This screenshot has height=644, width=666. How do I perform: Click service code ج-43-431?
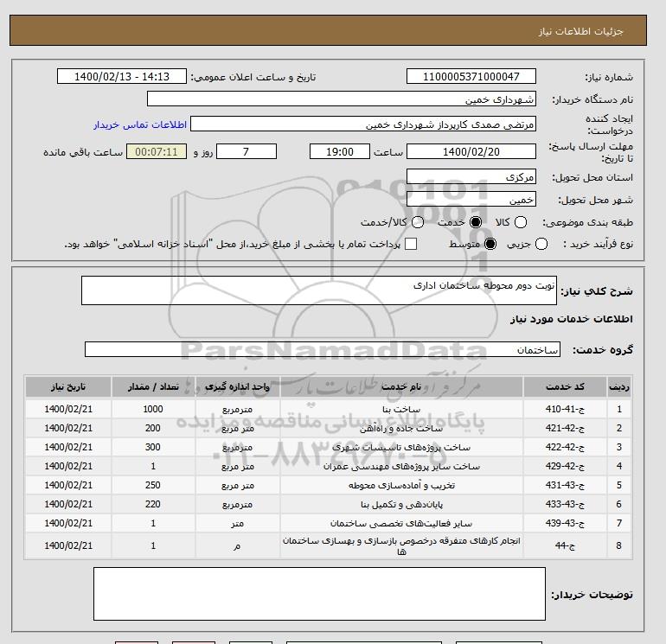point(565,485)
